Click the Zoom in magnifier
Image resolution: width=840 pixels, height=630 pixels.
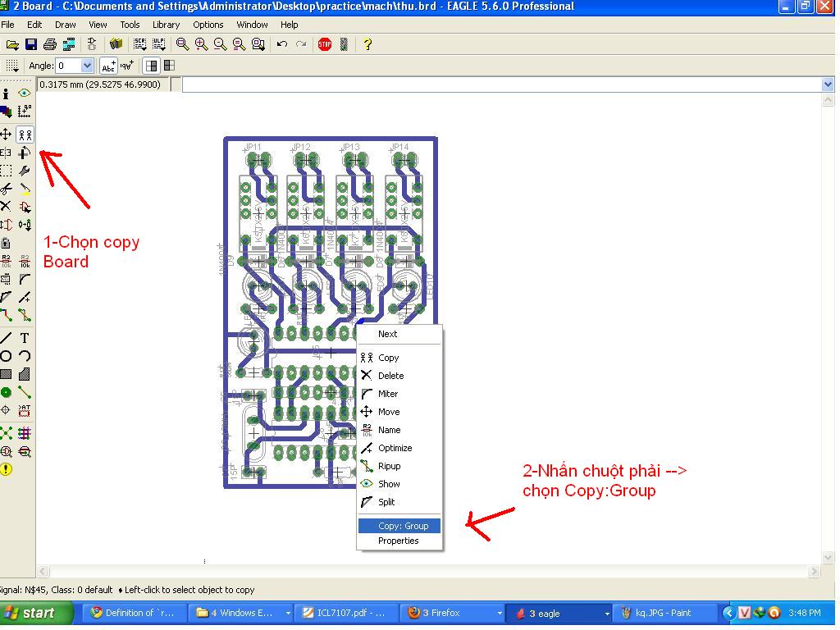[x=202, y=44]
